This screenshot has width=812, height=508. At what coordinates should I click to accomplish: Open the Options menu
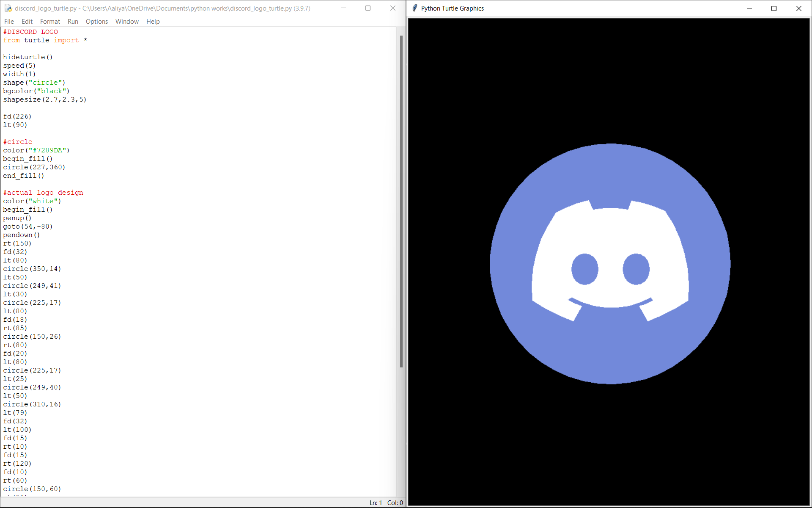tap(97, 21)
